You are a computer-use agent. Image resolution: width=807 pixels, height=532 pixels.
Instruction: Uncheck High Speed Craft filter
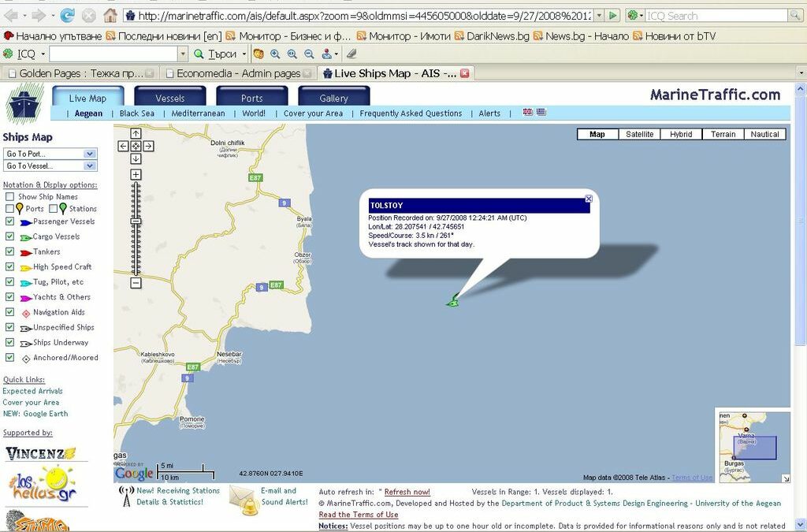[9, 266]
